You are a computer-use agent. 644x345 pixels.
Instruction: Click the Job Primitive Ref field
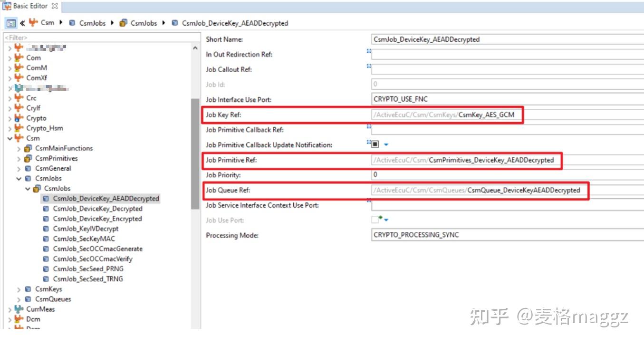point(508,160)
